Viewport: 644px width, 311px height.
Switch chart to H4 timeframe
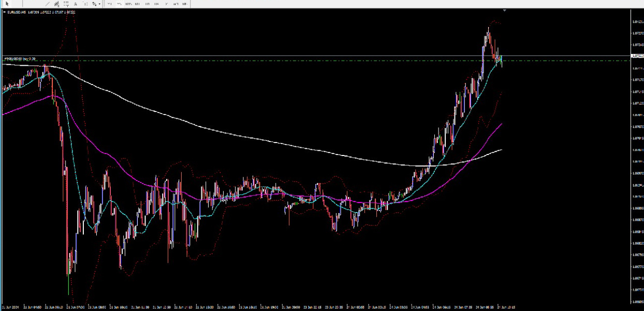coord(156,4)
